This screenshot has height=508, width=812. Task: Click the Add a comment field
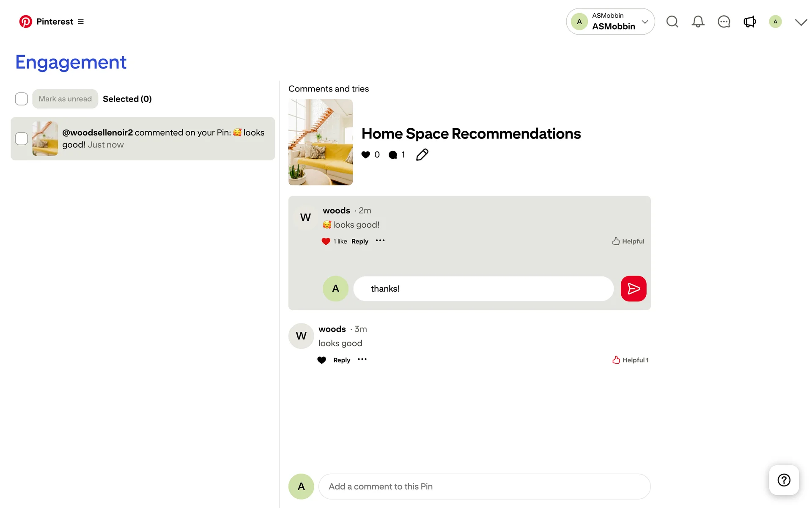click(x=484, y=486)
